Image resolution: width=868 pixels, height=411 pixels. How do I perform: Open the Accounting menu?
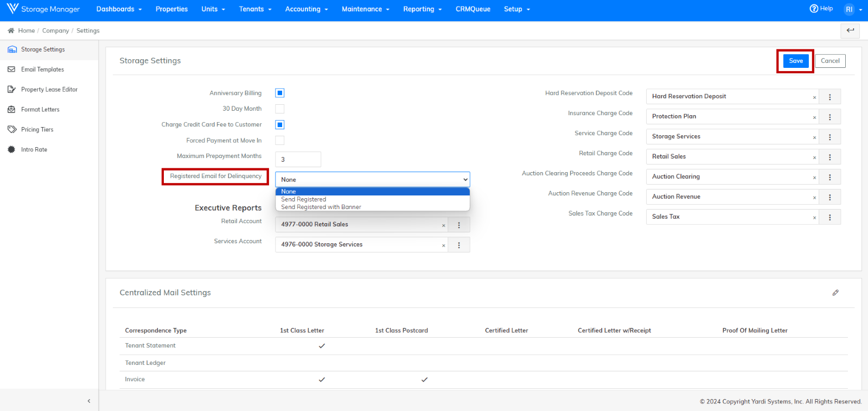(307, 9)
